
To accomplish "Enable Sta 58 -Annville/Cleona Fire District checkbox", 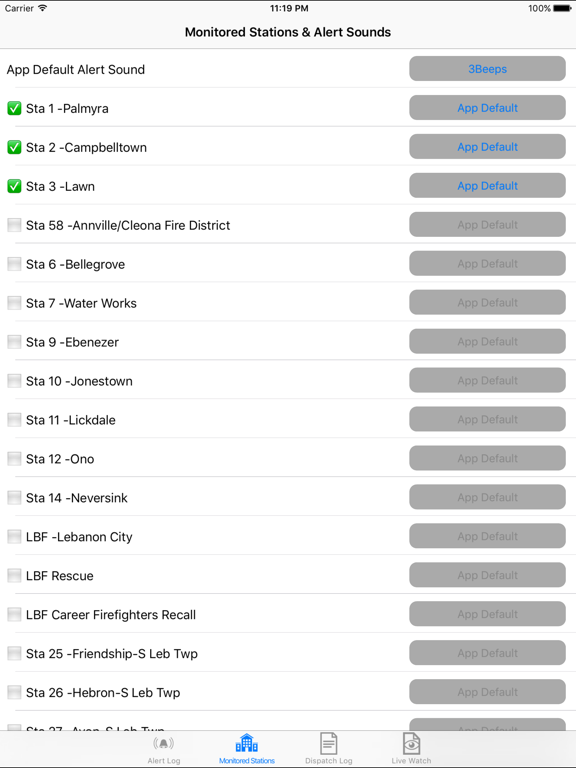I will click(x=14, y=225).
